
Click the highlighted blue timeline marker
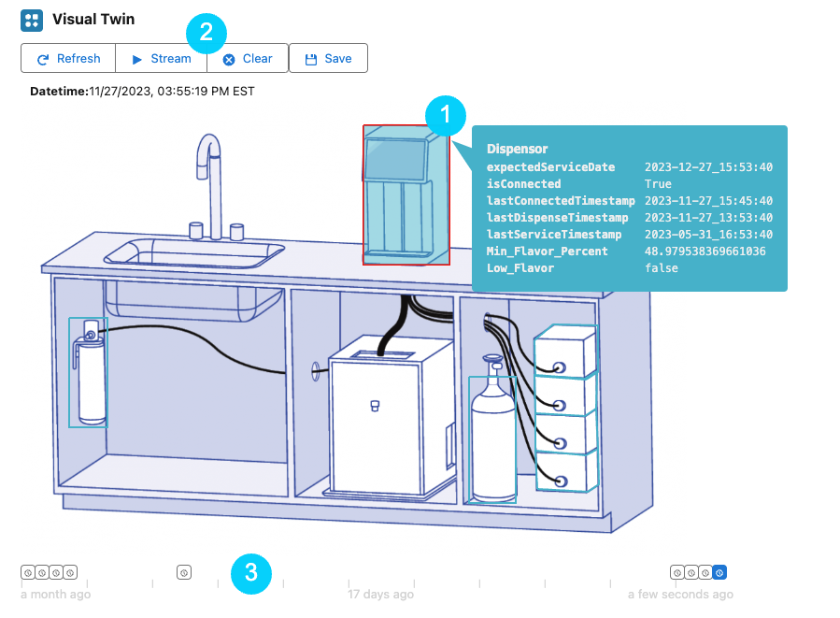point(719,572)
